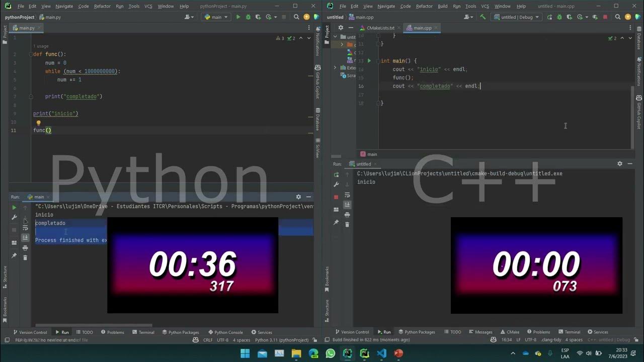Toggle Notifications tool window in PyCharm
The width and height of the screenshot is (644, 362).
(317, 41)
